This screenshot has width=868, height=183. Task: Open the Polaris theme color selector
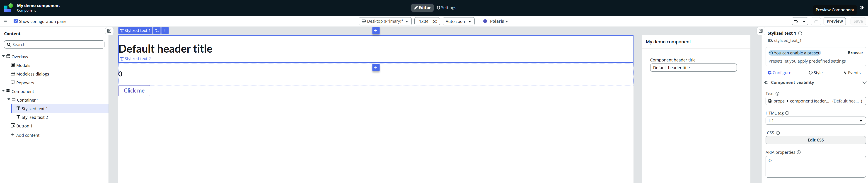coord(496,21)
